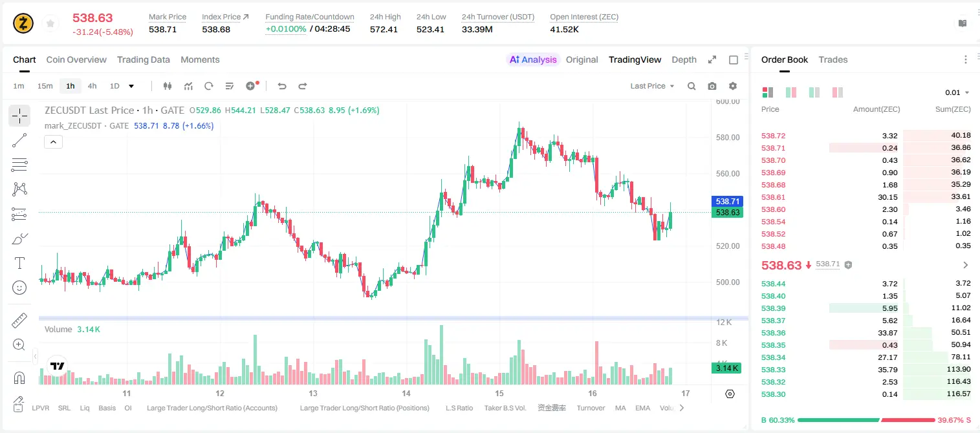Select the trend line drawing tool
980x433 pixels.
(x=19, y=140)
